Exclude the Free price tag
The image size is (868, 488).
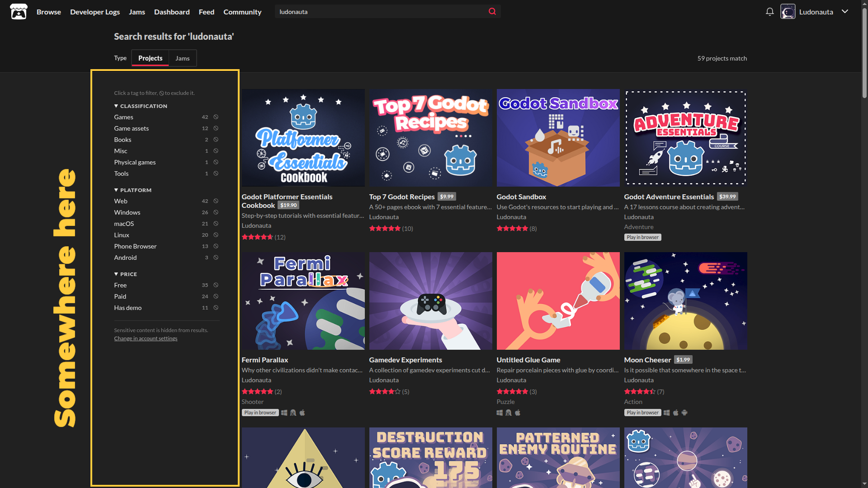pyautogui.click(x=216, y=285)
